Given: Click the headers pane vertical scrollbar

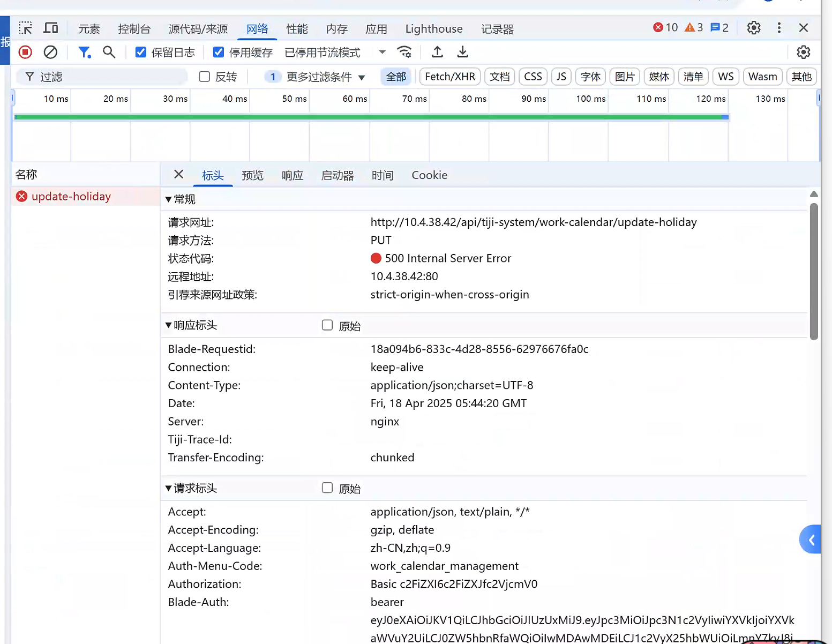Looking at the screenshot, I should coord(814,271).
